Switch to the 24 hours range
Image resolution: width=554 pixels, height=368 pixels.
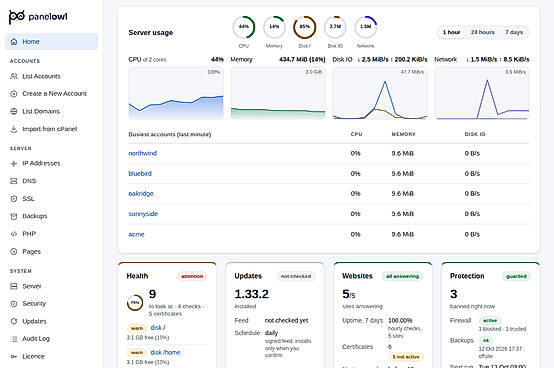[482, 32]
